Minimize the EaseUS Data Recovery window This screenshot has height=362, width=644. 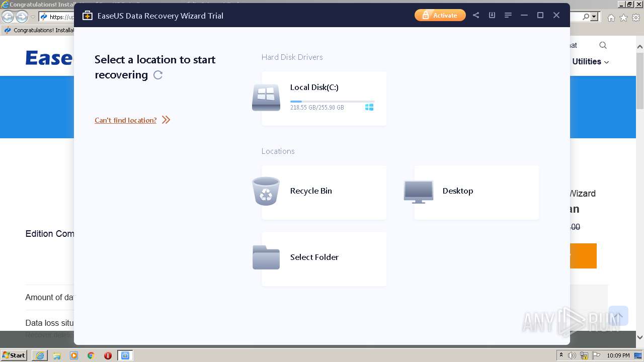[524, 16]
